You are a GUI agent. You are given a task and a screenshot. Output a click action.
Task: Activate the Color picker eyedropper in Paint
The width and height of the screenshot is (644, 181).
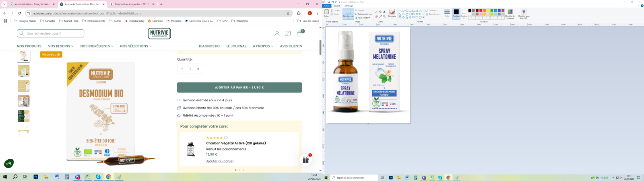[380, 16]
